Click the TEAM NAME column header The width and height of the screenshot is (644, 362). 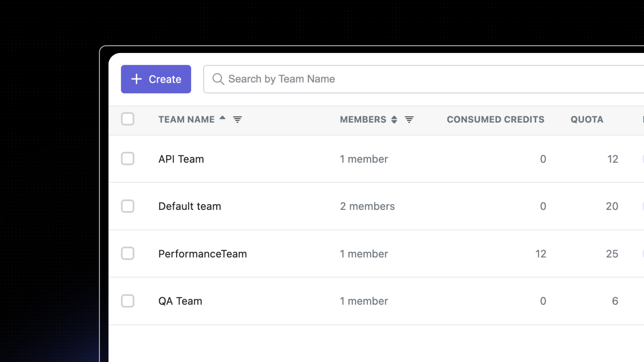pyautogui.click(x=186, y=120)
